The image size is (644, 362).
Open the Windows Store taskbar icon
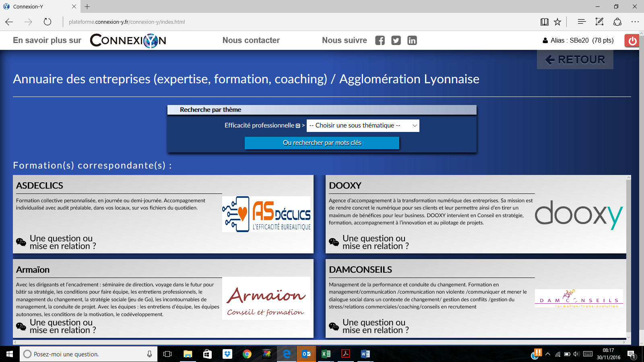pyautogui.click(x=207, y=354)
